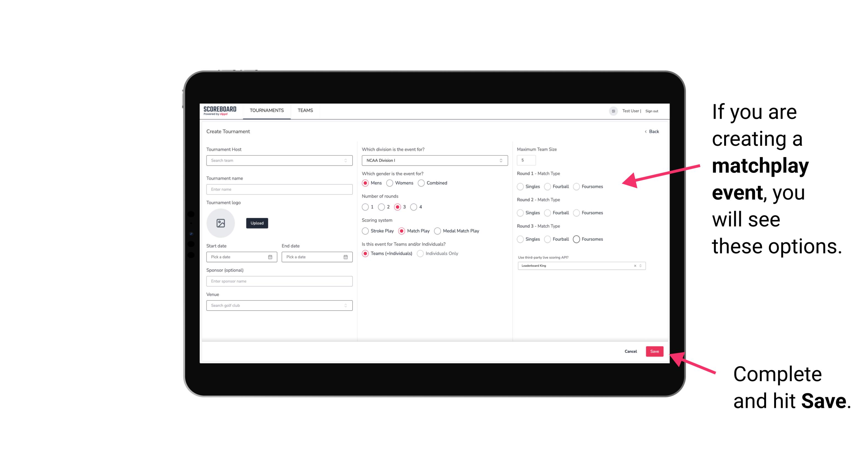The width and height of the screenshot is (868, 467).
Task: Click the user profile icon
Action: (x=611, y=110)
